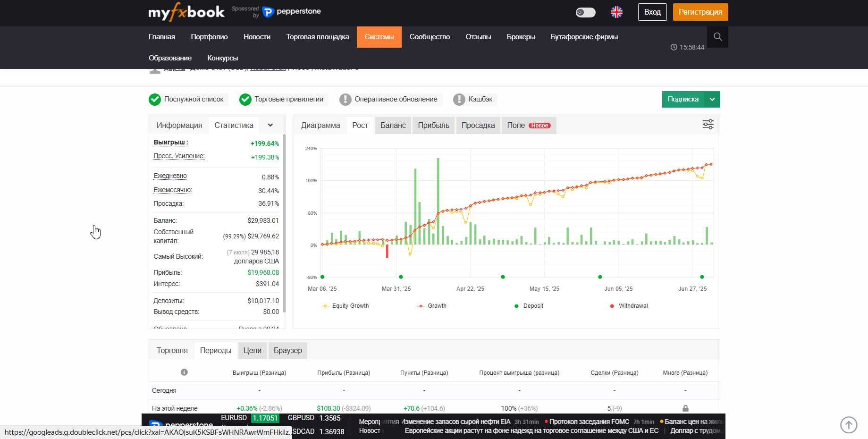
Task: Switch to the Браузер tab
Action: [x=288, y=350]
